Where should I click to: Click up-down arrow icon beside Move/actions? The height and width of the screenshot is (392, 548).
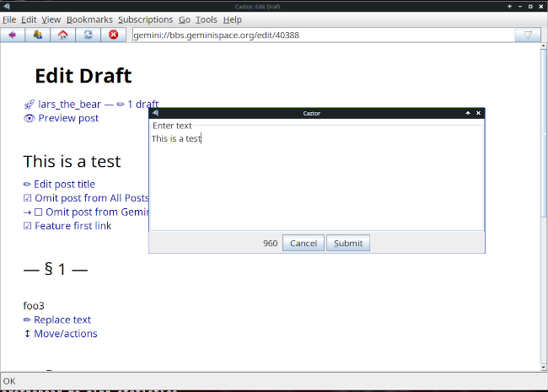(27, 334)
